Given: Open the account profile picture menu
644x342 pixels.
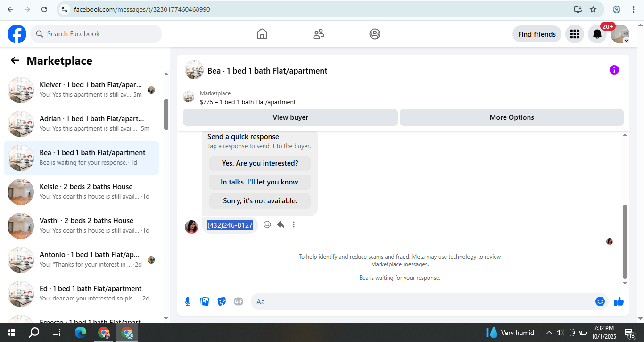Looking at the screenshot, I should click(x=620, y=34).
